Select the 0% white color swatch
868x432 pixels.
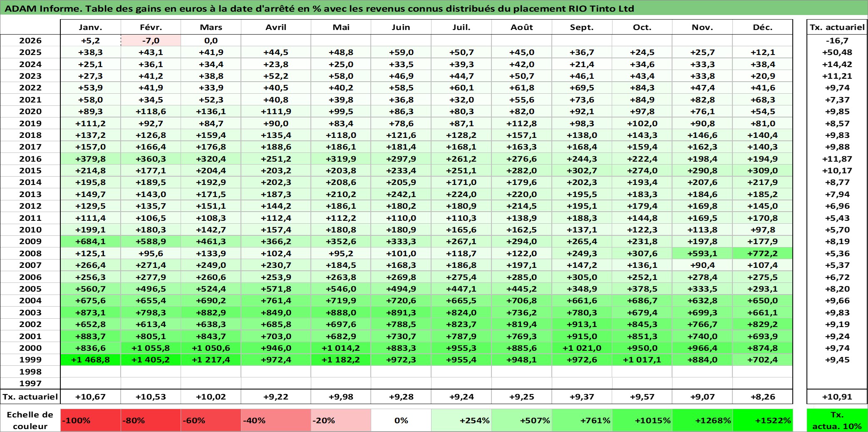coord(401,420)
